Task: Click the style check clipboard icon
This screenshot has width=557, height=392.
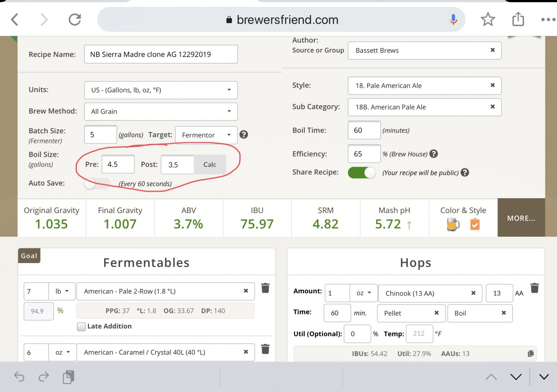Action: (x=475, y=225)
